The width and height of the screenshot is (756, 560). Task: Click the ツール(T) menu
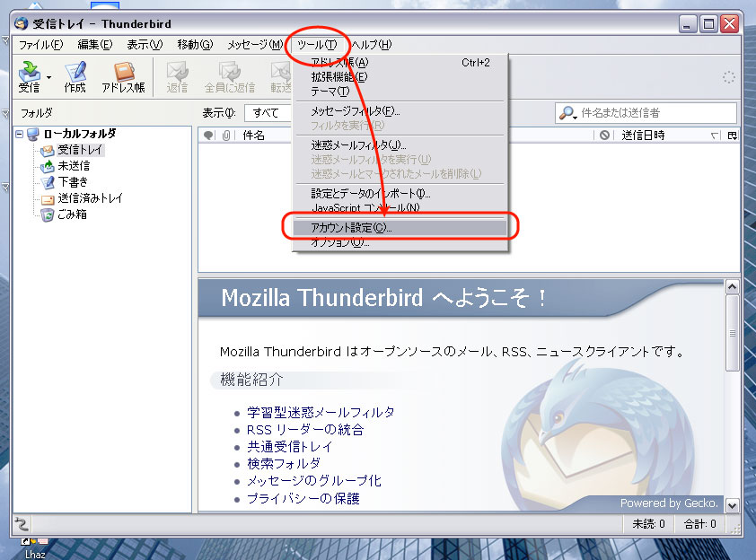point(317,45)
